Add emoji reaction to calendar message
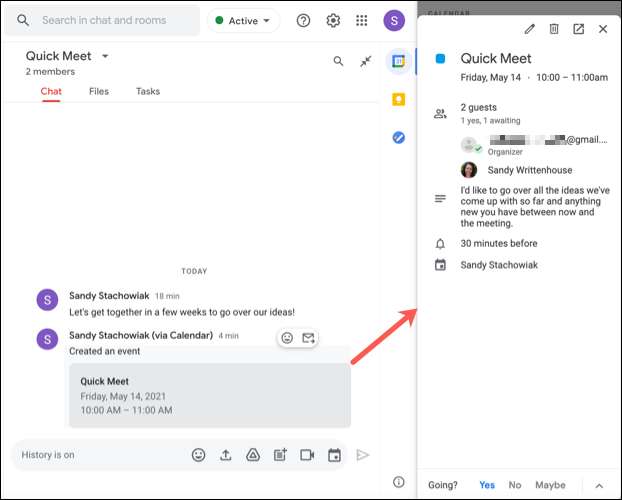This screenshot has height=500, width=622. 287,338
